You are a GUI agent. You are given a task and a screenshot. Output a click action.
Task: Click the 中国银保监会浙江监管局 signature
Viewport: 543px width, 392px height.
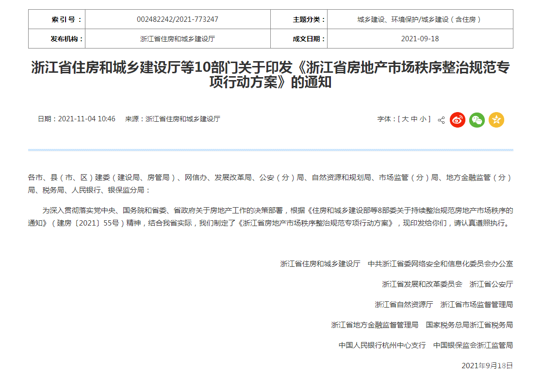(473, 345)
